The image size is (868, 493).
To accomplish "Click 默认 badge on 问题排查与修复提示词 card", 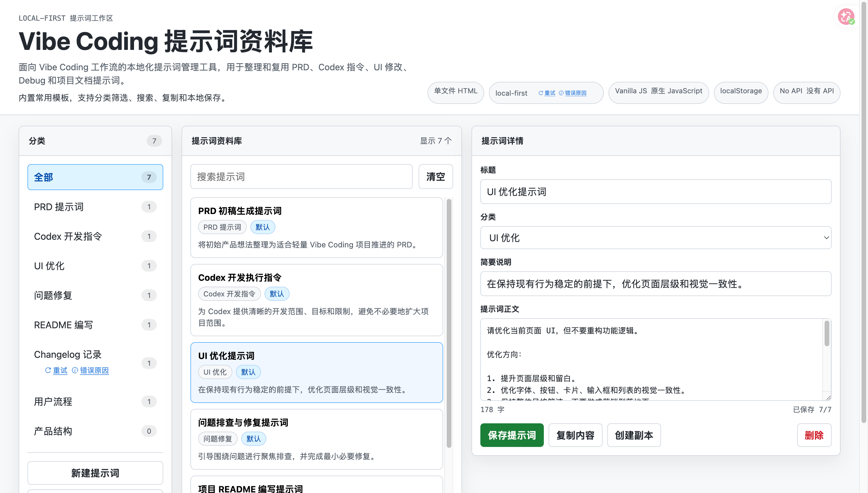I will click(254, 439).
